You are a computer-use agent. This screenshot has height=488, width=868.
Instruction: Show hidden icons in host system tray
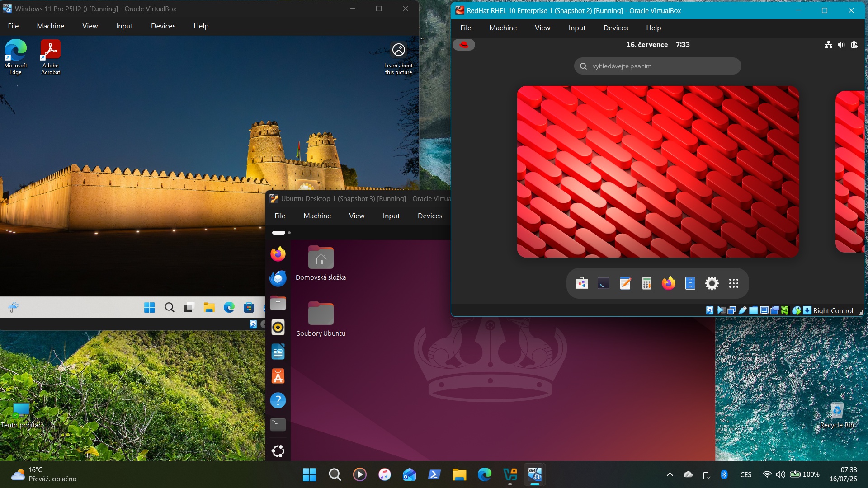[x=670, y=474]
